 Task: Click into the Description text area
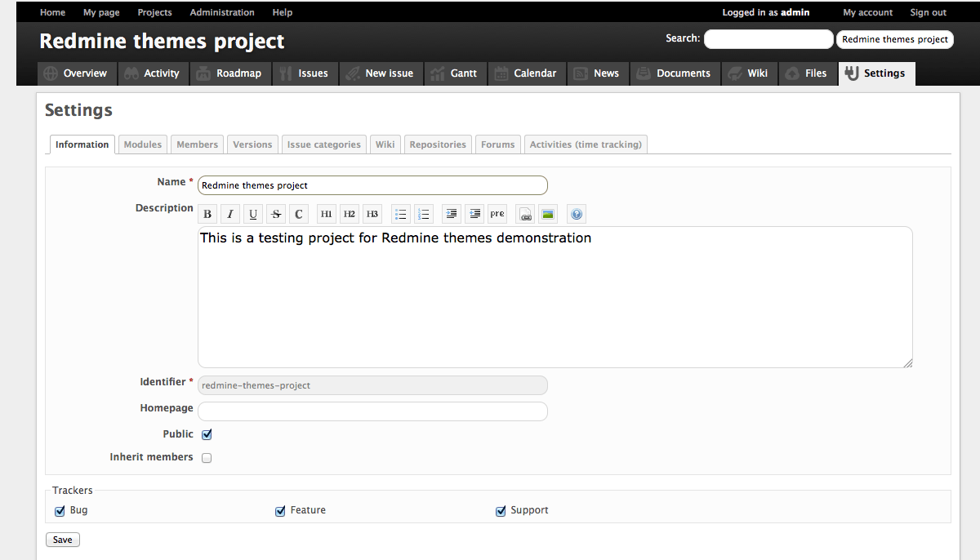pyautogui.click(x=555, y=297)
